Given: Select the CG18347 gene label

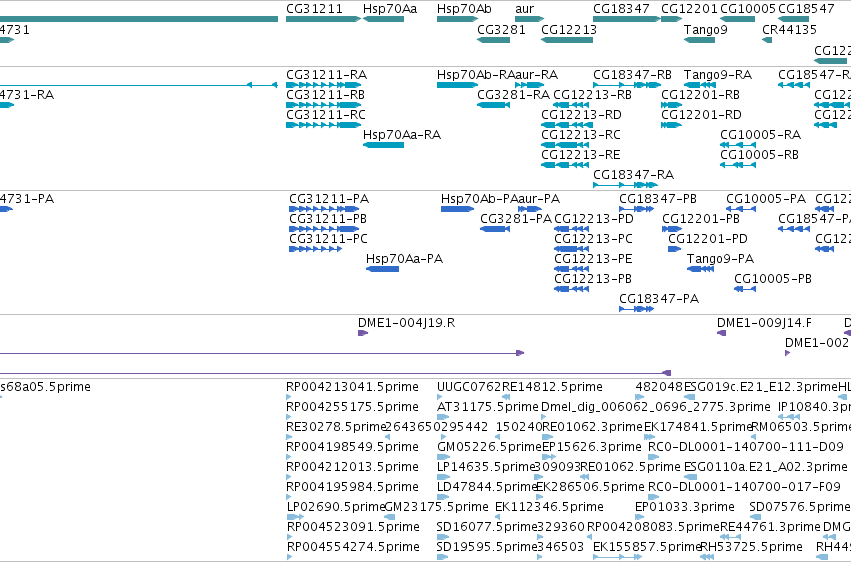Looking at the screenshot, I should (621, 9).
